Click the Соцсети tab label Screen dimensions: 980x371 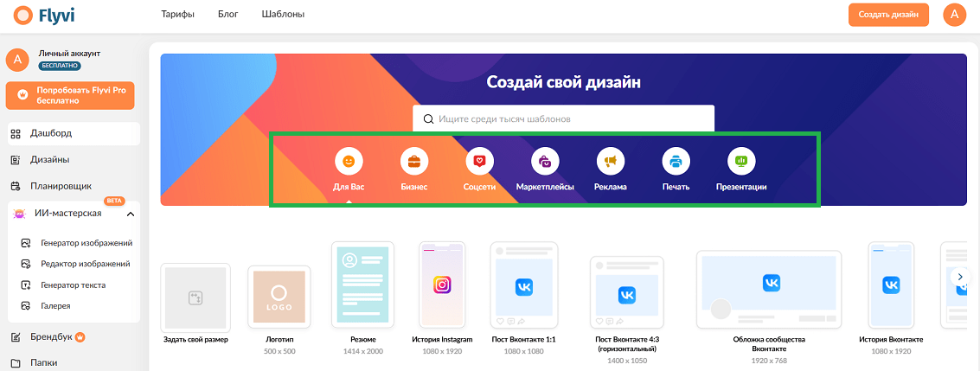click(480, 187)
